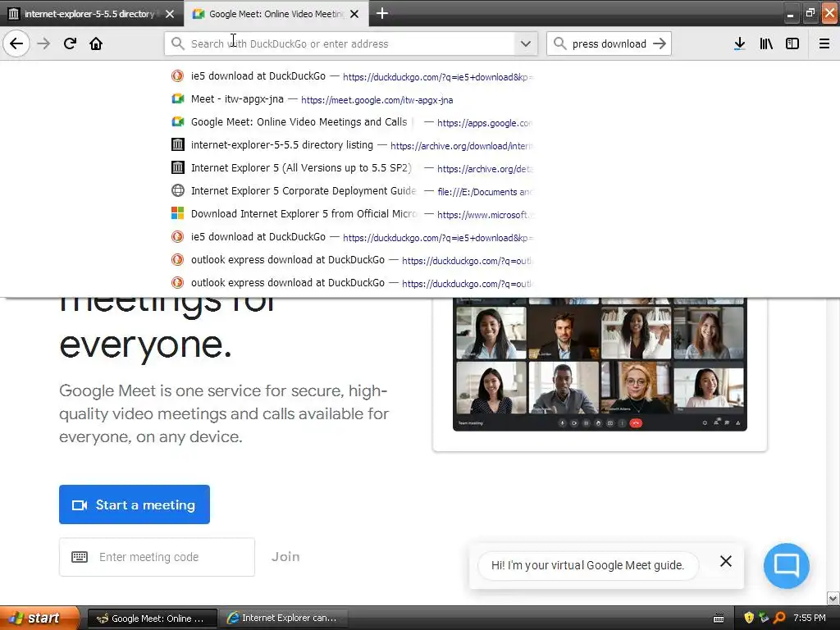This screenshot has width=840, height=630.
Task: Click the Enter meeting code field
Action: [x=157, y=557]
